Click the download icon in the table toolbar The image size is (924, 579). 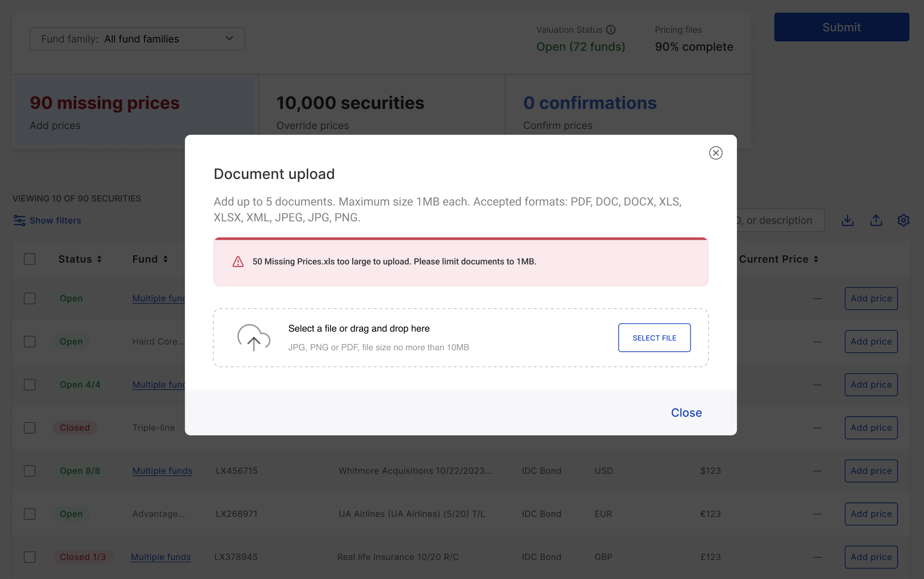click(847, 220)
